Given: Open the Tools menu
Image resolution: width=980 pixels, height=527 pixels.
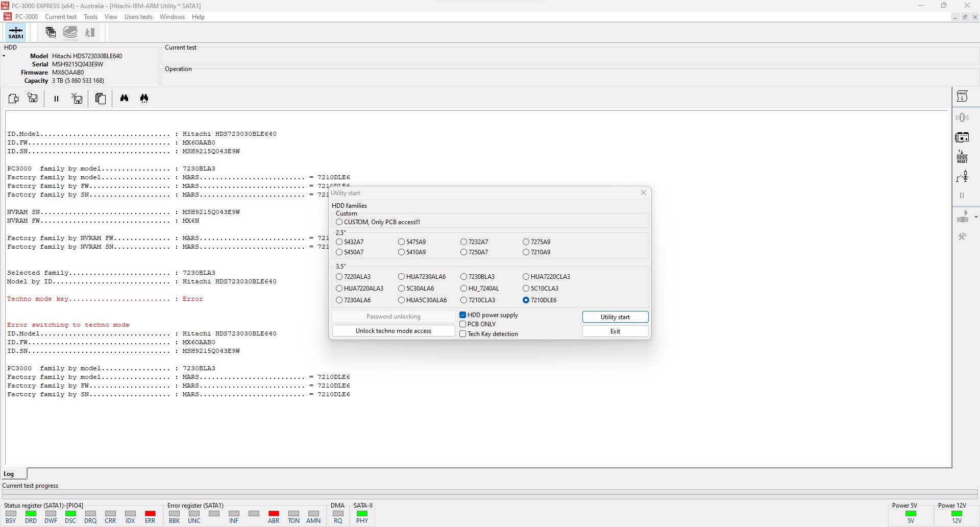Looking at the screenshot, I should 90,17.
